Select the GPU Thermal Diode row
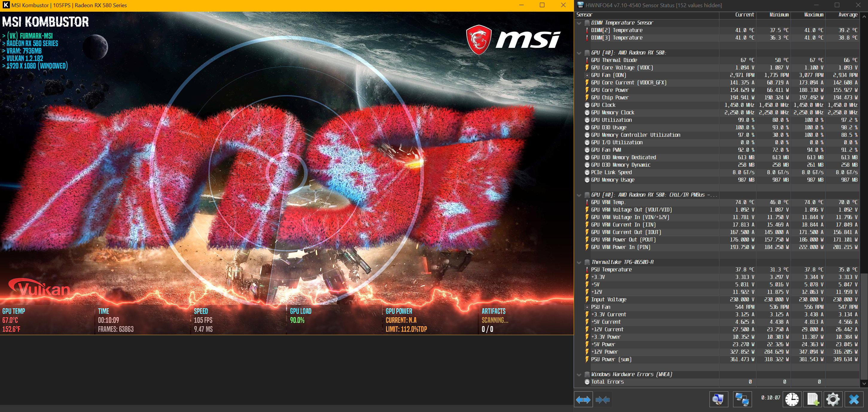868x412 pixels. pos(614,60)
